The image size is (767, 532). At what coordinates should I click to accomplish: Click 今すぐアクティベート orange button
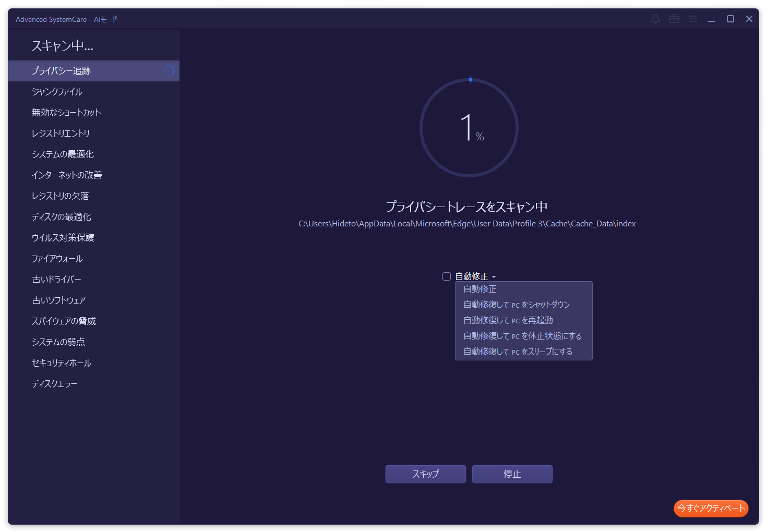711,509
